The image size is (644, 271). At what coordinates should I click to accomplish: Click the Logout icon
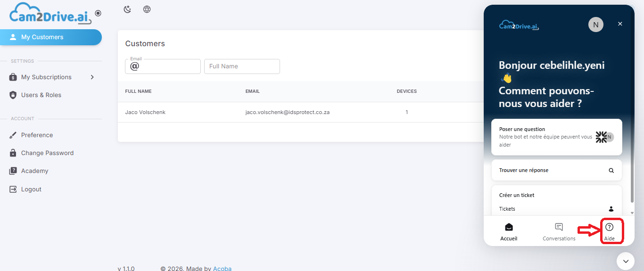(13, 189)
